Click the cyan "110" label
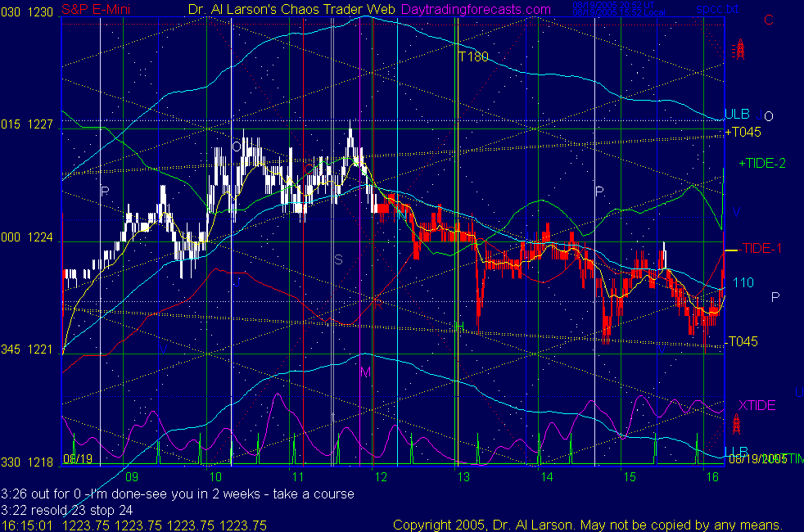This screenshot has width=804, height=532. pyautogui.click(x=743, y=282)
